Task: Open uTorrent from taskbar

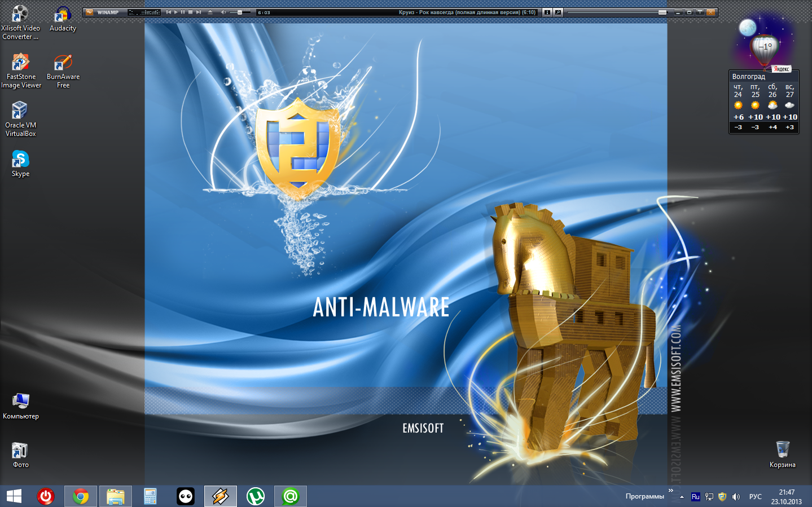Action: pyautogui.click(x=256, y=496)
